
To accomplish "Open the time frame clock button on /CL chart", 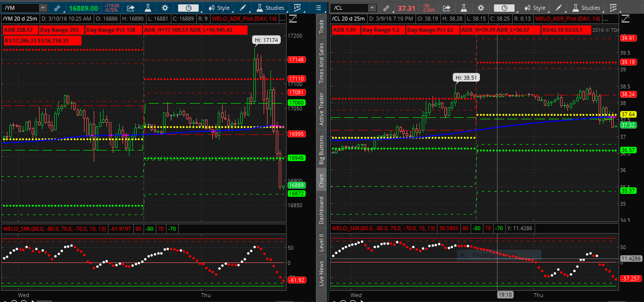I will click(504, 8).
